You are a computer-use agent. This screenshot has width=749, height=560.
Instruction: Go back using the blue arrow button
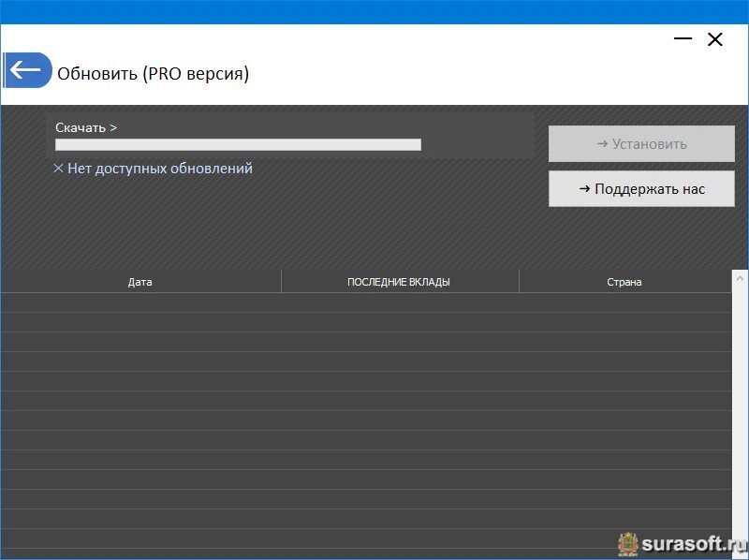(x=26, y=70)
